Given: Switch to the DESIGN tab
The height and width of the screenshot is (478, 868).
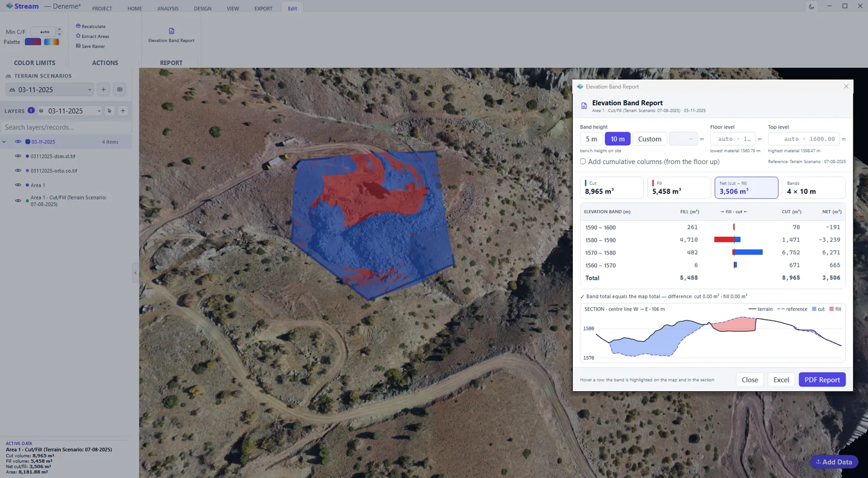Looking at the screenshot, I should [x=203, y=9].
